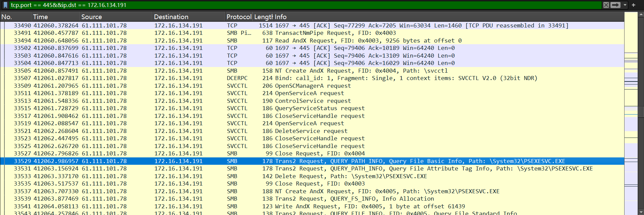
Task: Select packet 33511 OpenServiceA request
Action: coord(312,93)
